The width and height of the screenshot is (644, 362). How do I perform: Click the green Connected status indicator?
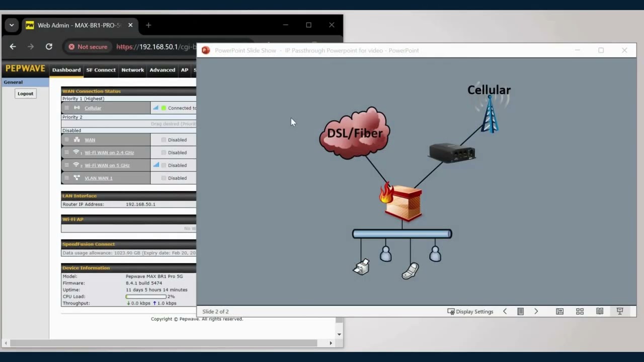coord(164,108)
